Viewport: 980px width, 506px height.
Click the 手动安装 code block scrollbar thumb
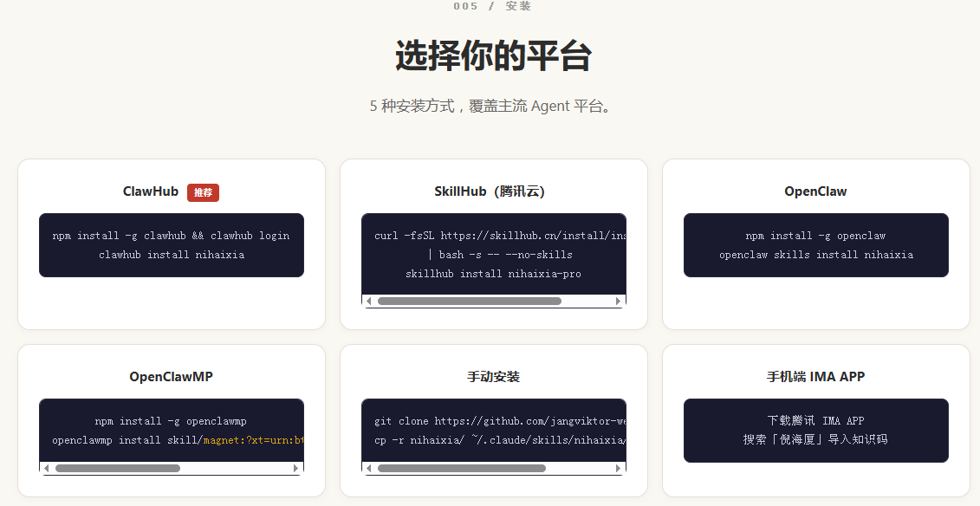click(x=462, y=468)
